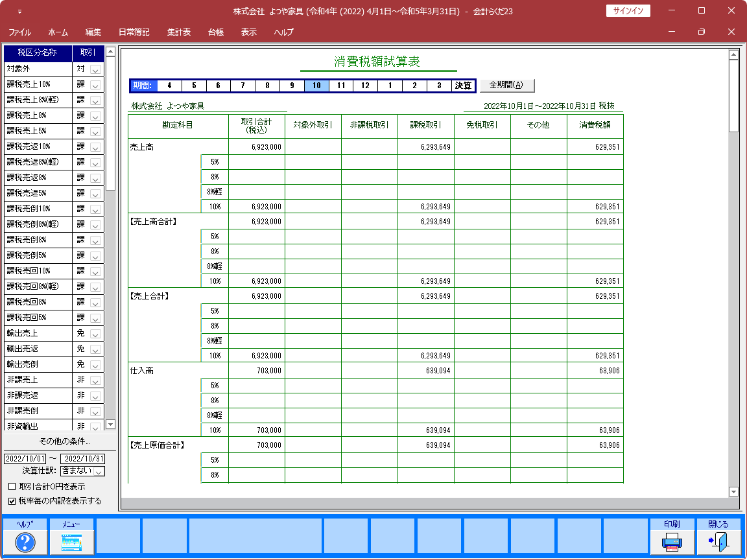The image size is (747, 560).
Task: Open the 表示 menu
Action: (x=249, y=32)
